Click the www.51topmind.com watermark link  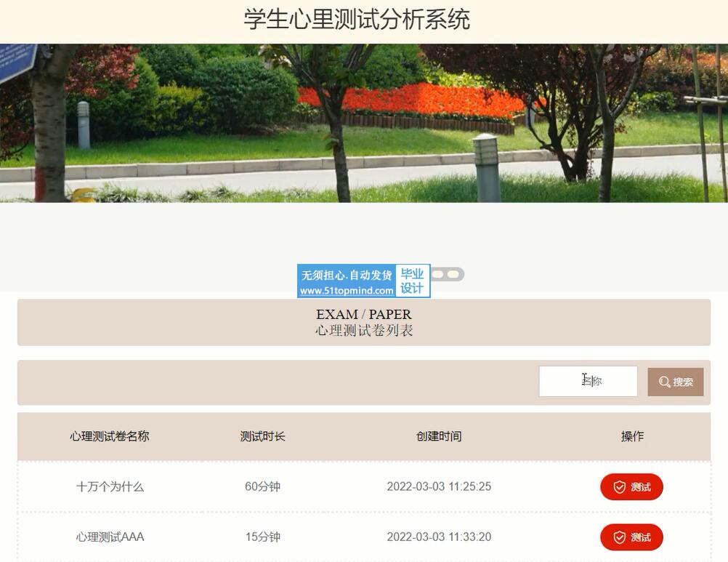coord(347,290)
